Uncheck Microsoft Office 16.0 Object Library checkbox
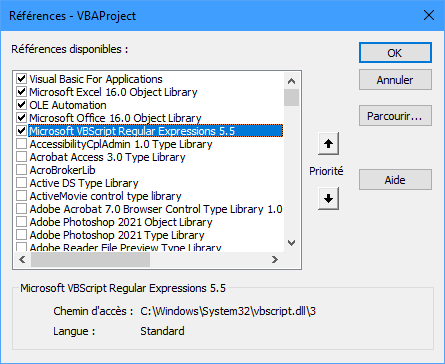 click(x=21, y=118)
